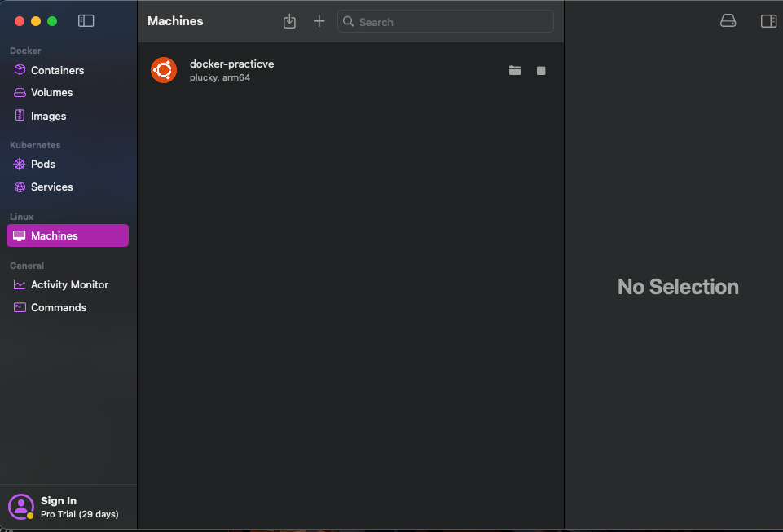Import a machine using toolbar icon

pos(289,21)
